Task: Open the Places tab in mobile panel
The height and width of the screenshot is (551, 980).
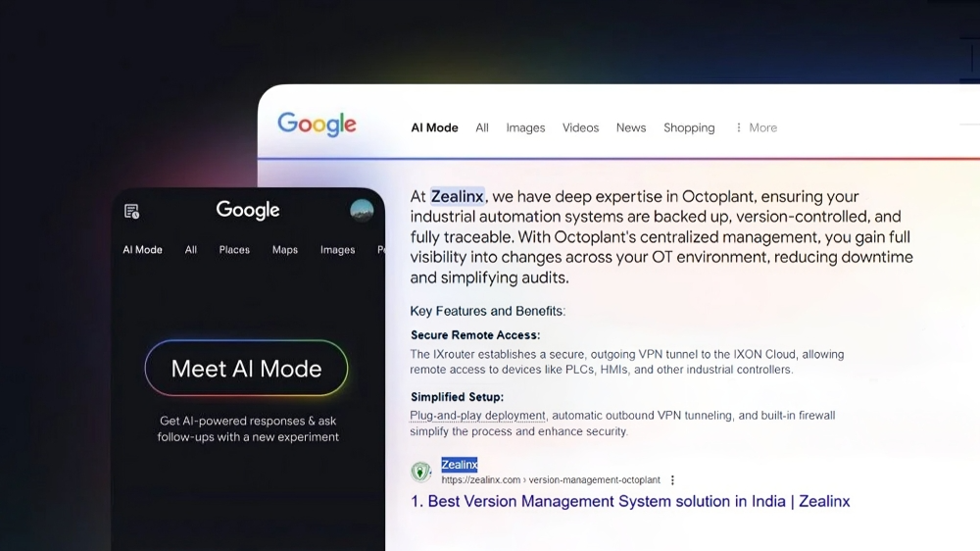Action: pyautogui.click(x=234, y=250)
